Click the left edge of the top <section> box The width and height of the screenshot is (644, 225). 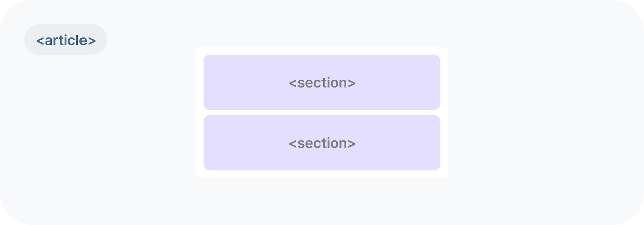pos(204,82)
